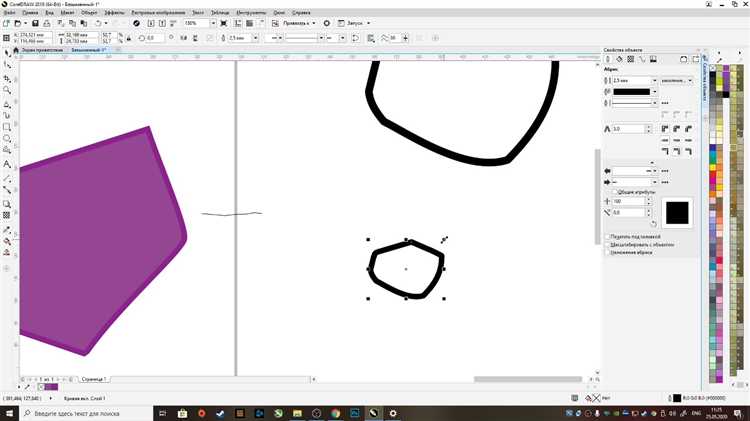Select the Pick tool in toolbox
750x421 pixels.
pyautogui.click(x=7, y=53)
